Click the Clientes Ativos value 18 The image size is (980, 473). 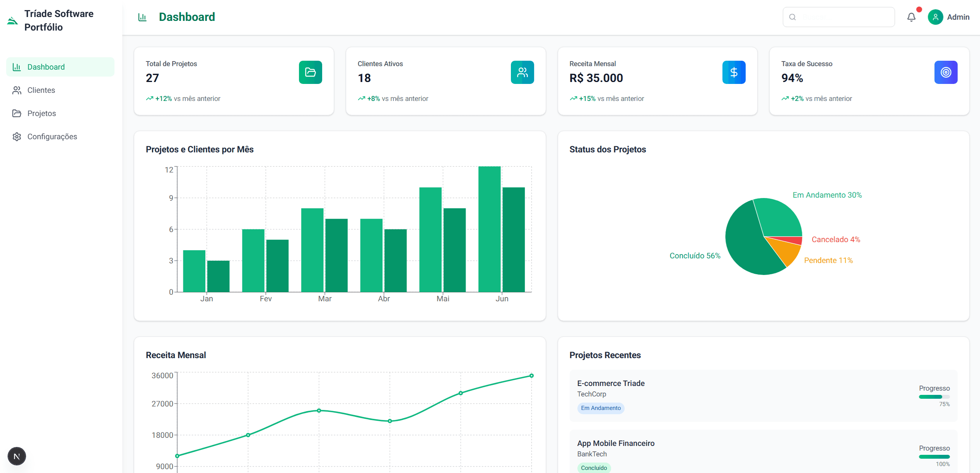[x=364, y=78]
